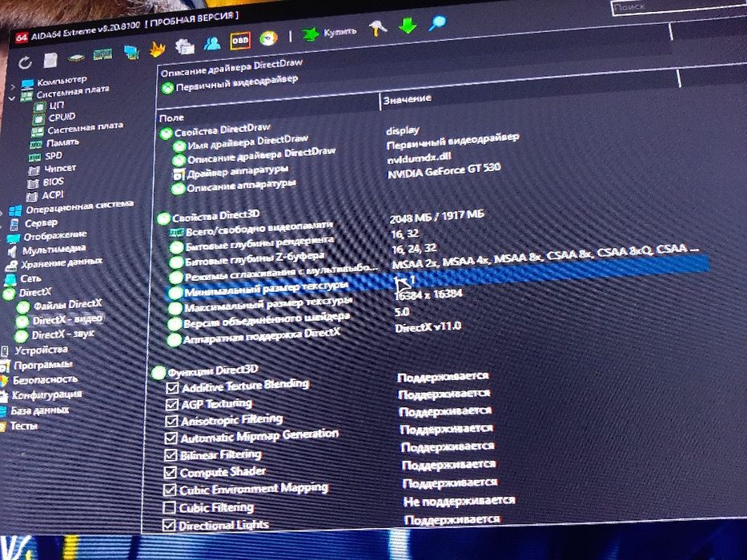Click the Значение column header
The width and height of the screenshot is (747, 560).
pos(408,99)
